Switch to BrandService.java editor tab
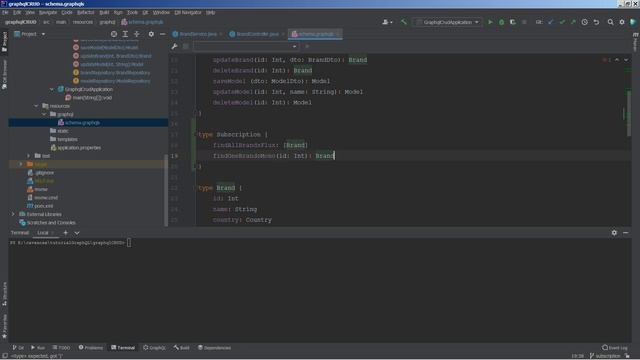 click(198, 34)
